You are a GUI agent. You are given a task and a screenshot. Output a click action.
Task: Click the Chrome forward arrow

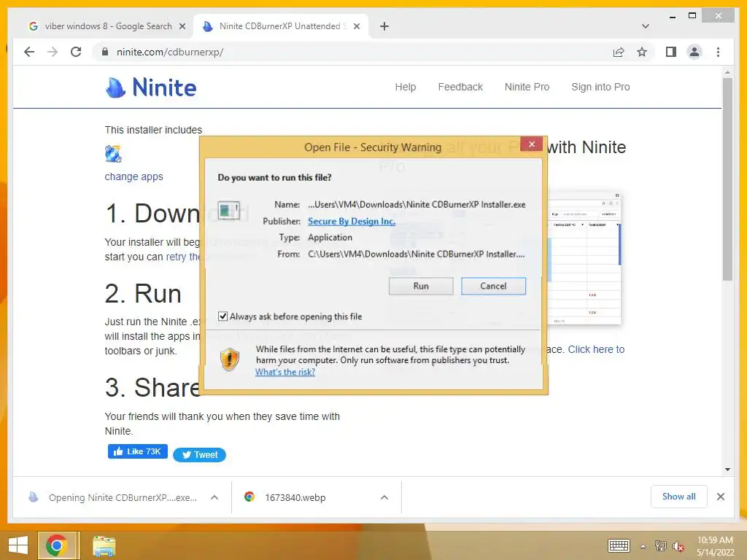tap(53, 52)
